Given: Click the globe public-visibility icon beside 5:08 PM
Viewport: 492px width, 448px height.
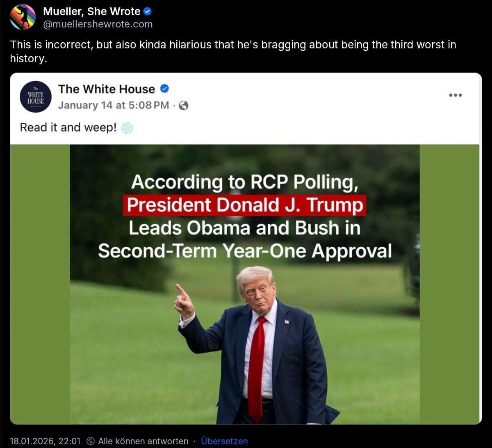Looking at the screenshot, I should pos(184,106).
